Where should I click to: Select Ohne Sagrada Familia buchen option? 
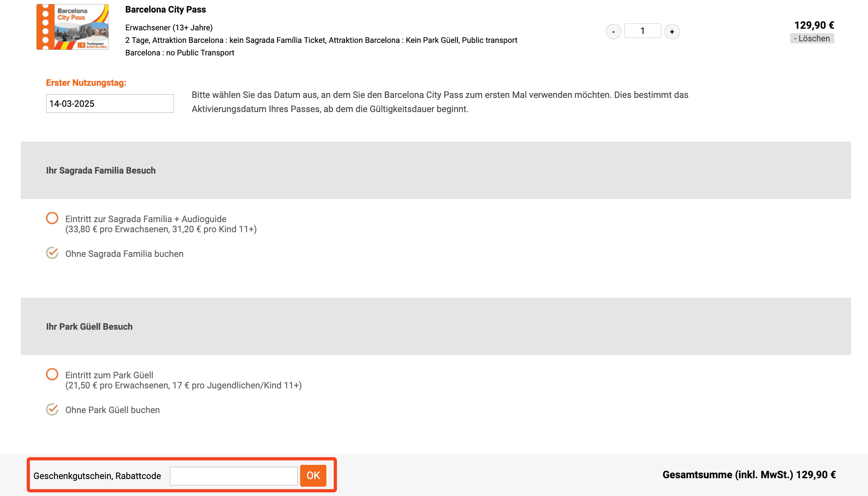52,253
